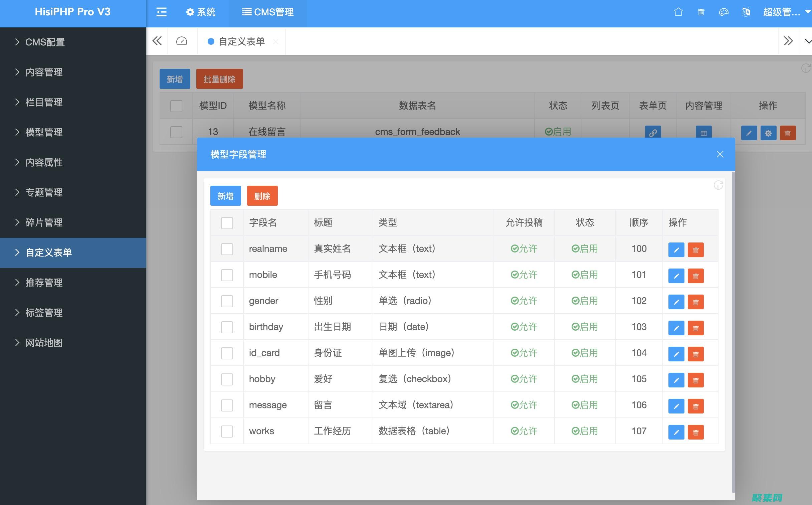The image size is (812, 505).
Task: Click the trash icon to clear cache
Action: coord(701,12)
